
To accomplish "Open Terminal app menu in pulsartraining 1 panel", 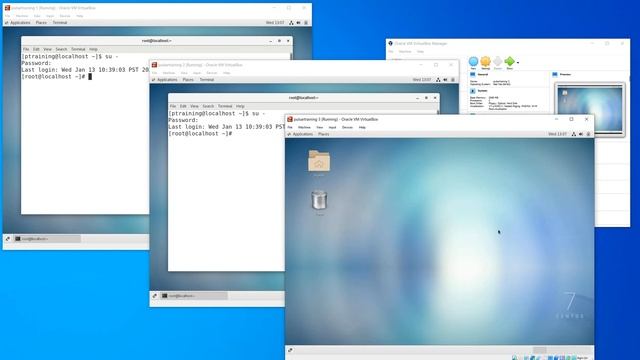I will point(60,22).
